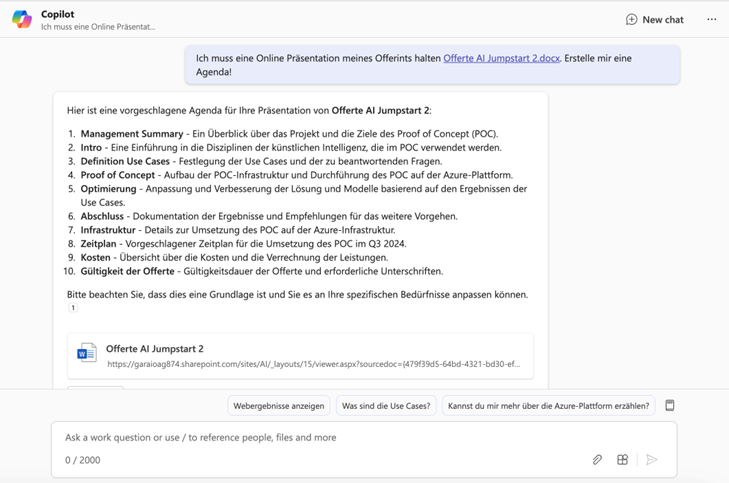Click the Copilot title text
Viewport: 729px width, 483px height.
pos(58,14)
